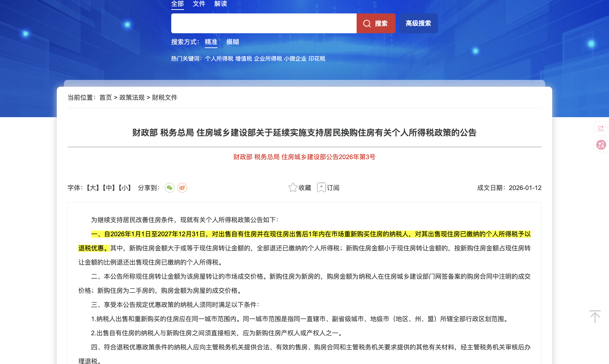Screen dimensions: 609x364
Task: Open the 解读 tab
Action: 220,4
